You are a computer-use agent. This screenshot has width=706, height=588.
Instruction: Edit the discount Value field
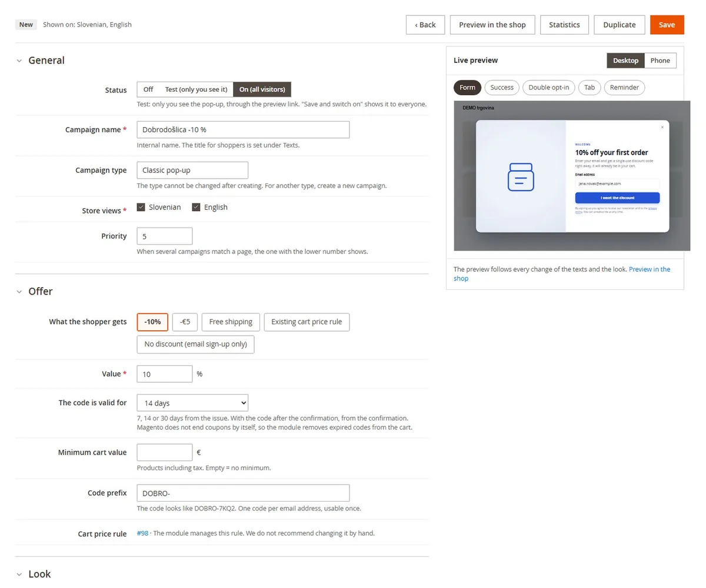(165, 374)
